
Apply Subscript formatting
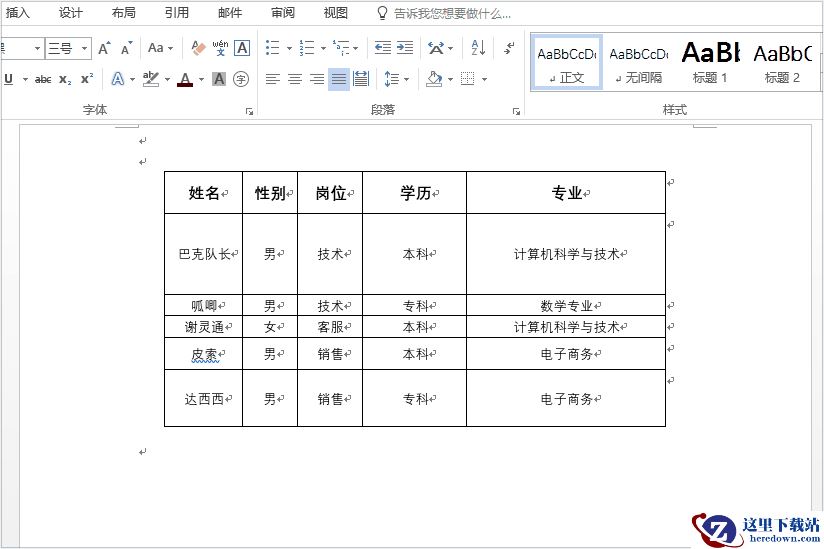(x=65, y=79)
